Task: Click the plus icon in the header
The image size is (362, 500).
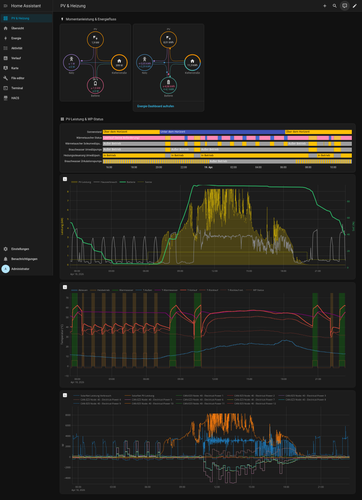Action: point(325,6)
